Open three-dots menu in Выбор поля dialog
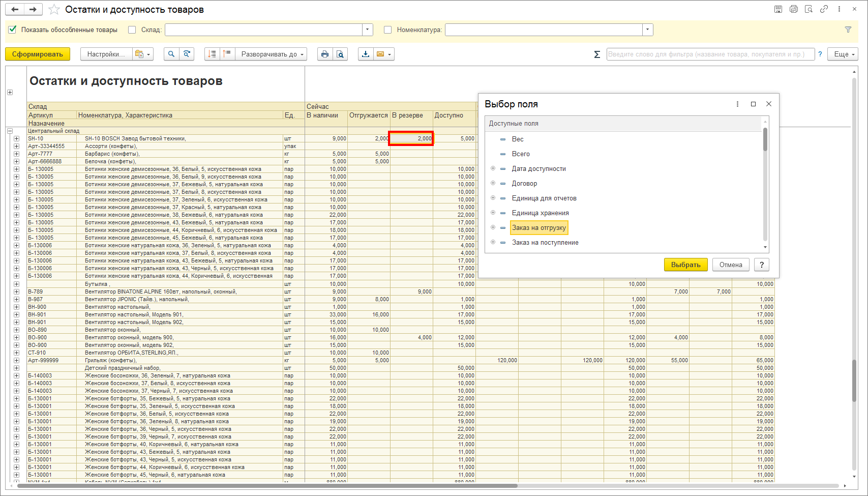This screenshot has height=496, width=868. [737, 104]
